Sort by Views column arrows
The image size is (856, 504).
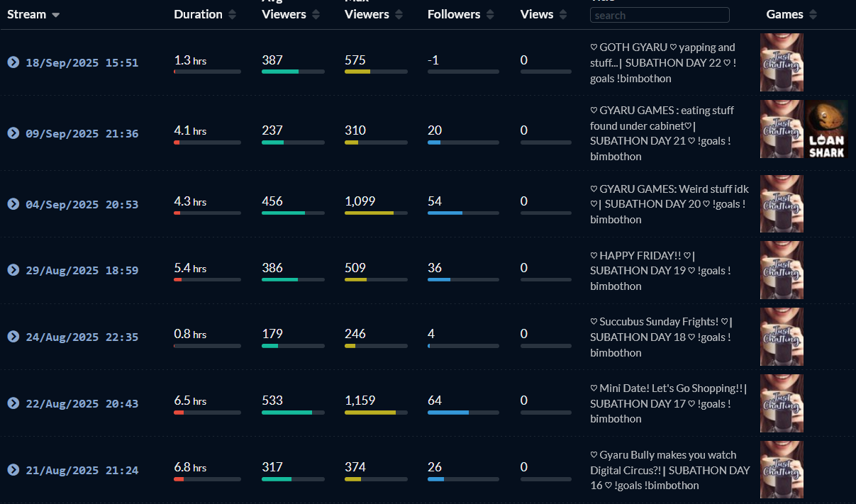coord(563,14)
